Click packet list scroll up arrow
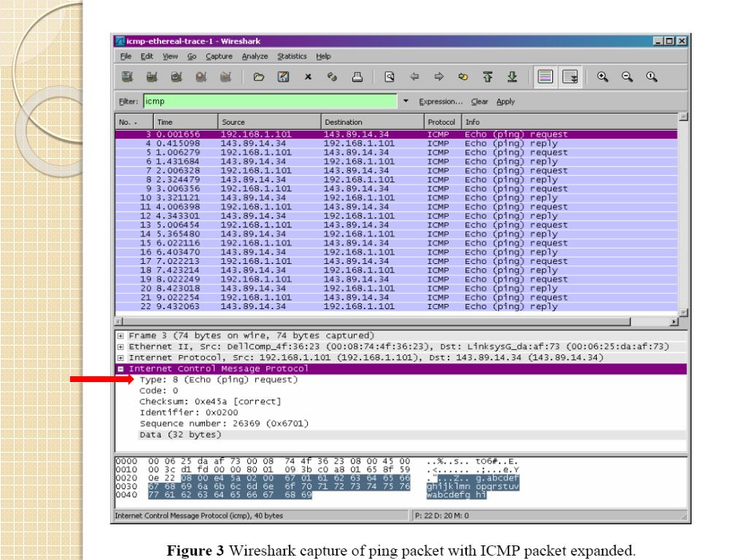Image resolution: width=747 pixels, height=560 pixels. 683,117
